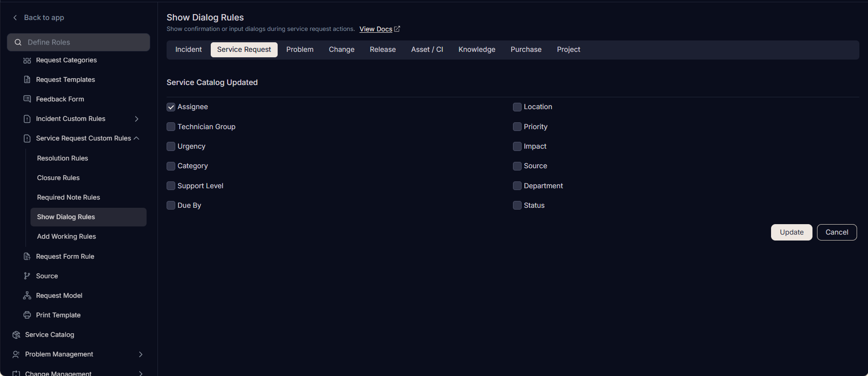Screen dimensions: 868x376
Task: Enable the Technician Group checkbox
Action: (x=171, y=127)
